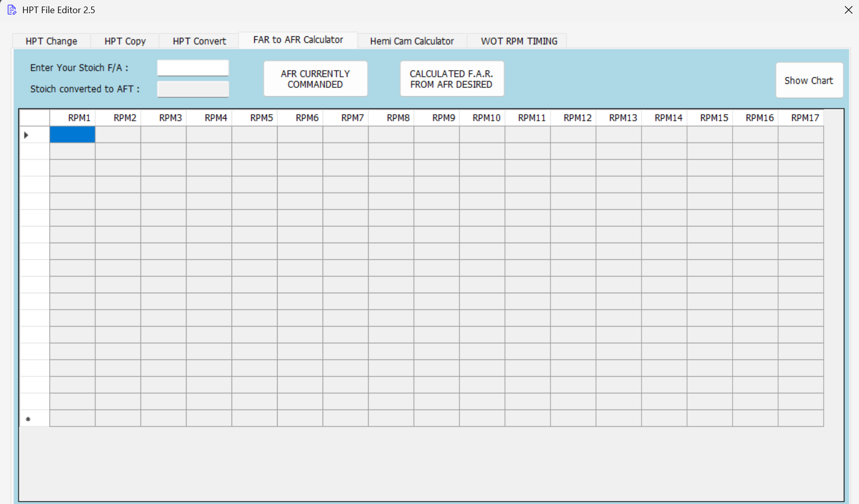This screenshot has height=504, width=859.
Task: Click the RPM9 column header
Action: tap(444, 117)
